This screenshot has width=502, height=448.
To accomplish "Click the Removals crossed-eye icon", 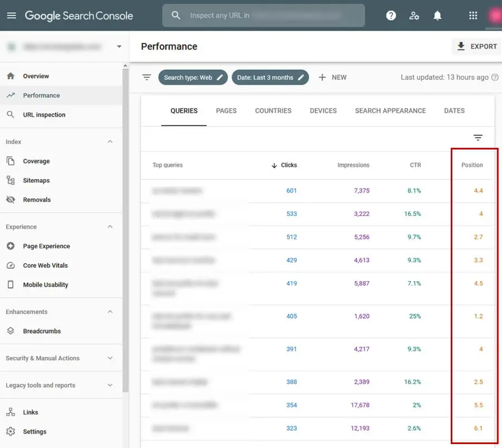I will click(x=11, y=200).
